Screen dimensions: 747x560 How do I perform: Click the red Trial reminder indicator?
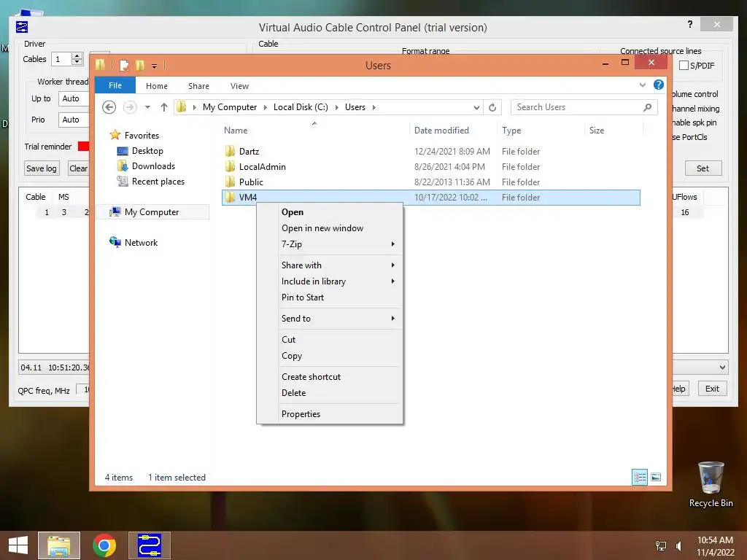coord(83,146)
